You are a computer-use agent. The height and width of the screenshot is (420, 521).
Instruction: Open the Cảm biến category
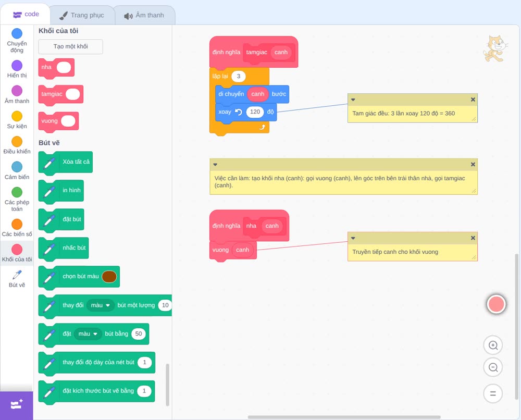click(17, 167)
